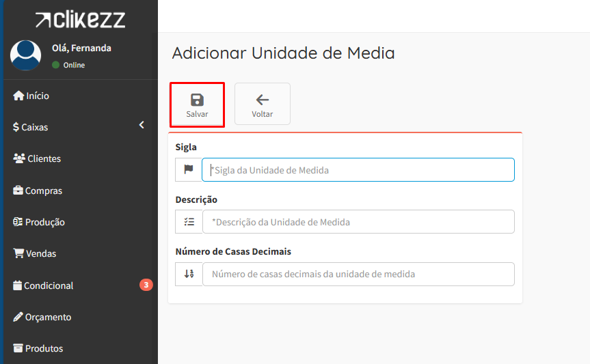
Task: Click the Descrição da Unidade de Medida input
Action: 358,222
